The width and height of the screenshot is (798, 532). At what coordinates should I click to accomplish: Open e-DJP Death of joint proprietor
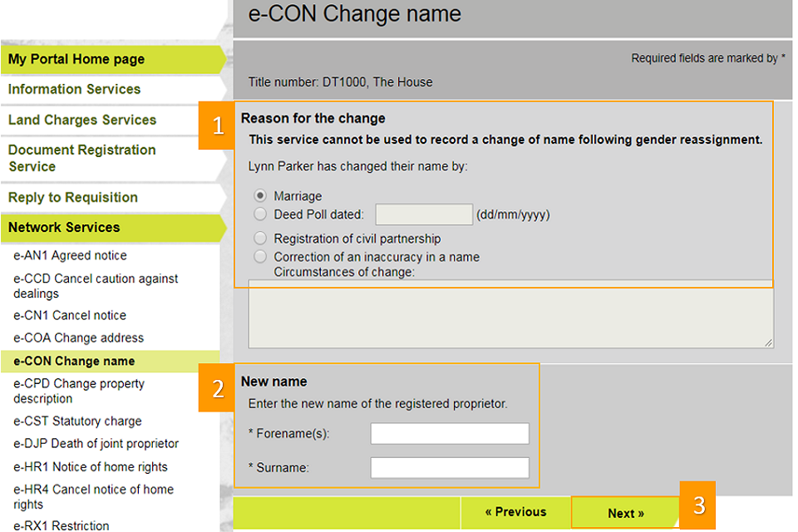click(x=96, y=443)
